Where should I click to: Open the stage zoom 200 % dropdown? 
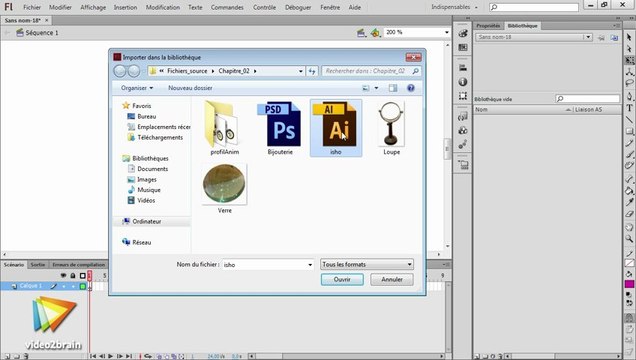pos(447,32)
